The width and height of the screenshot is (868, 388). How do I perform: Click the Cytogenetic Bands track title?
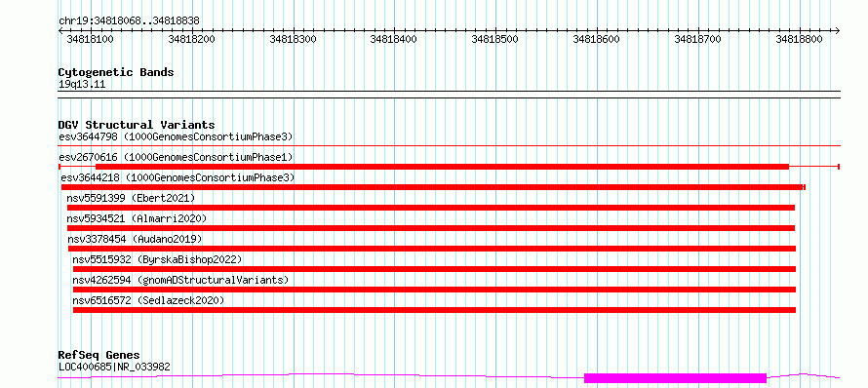click(116, 72)
